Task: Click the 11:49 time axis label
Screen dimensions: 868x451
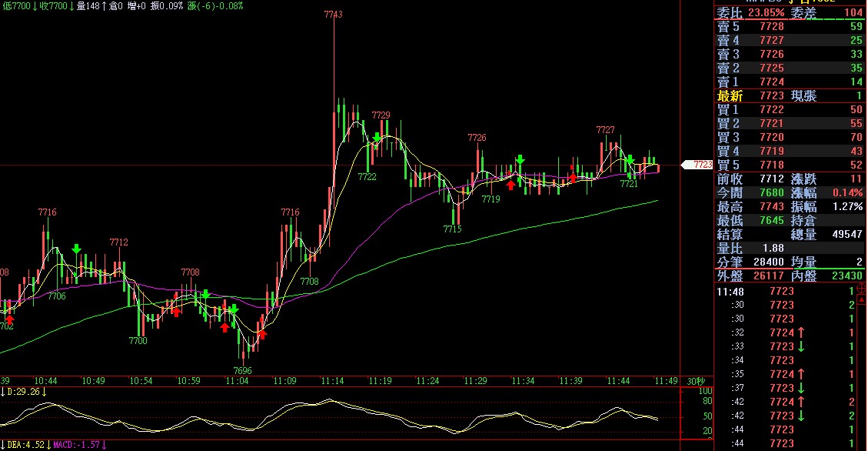Action: click(666, 381)
